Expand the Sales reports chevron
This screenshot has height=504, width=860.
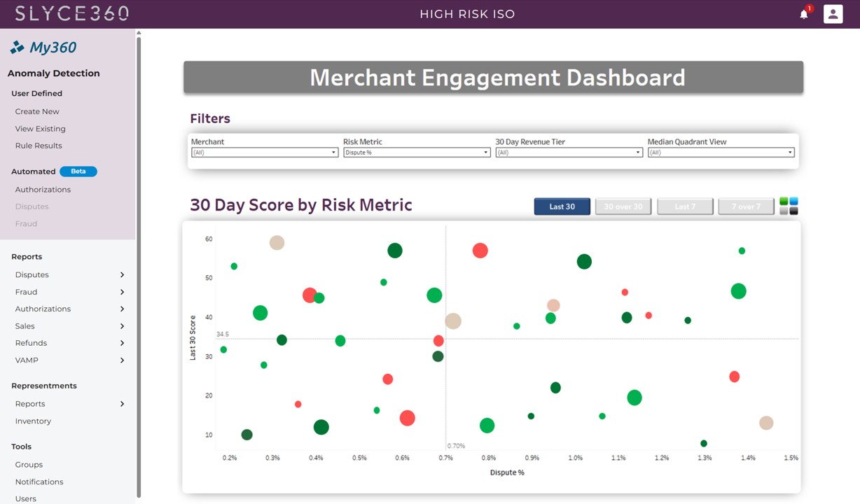pos(122,326)
